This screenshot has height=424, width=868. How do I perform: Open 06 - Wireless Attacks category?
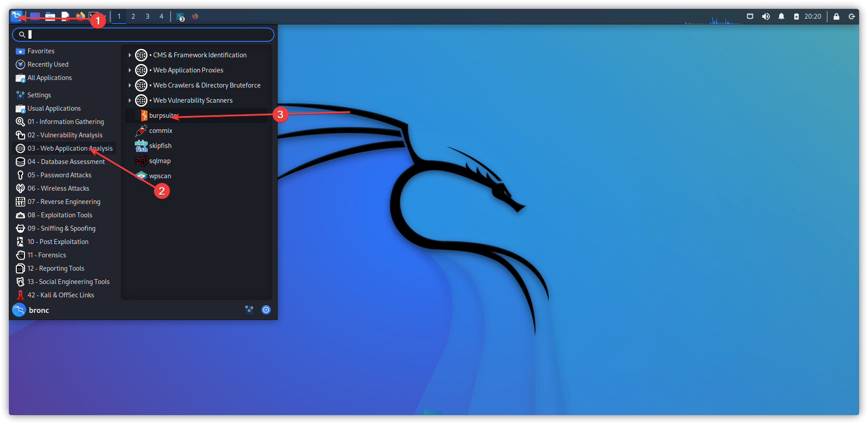point(64,188)
